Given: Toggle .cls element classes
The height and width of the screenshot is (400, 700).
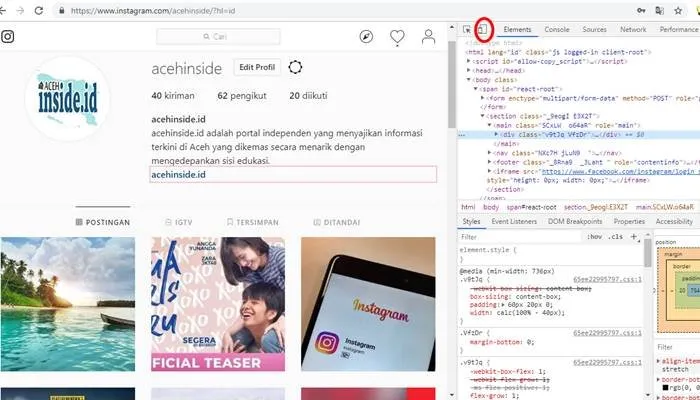Looking at the screenshot, I should tap(615, 237).
